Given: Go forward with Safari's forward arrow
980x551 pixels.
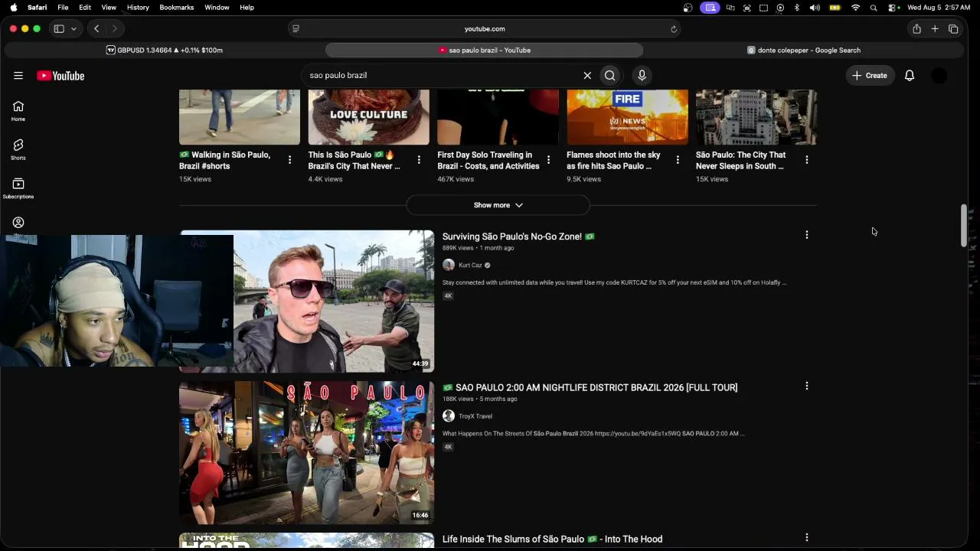Looking at the screenshot, I should pyautogui.click(x=114, y=29).
